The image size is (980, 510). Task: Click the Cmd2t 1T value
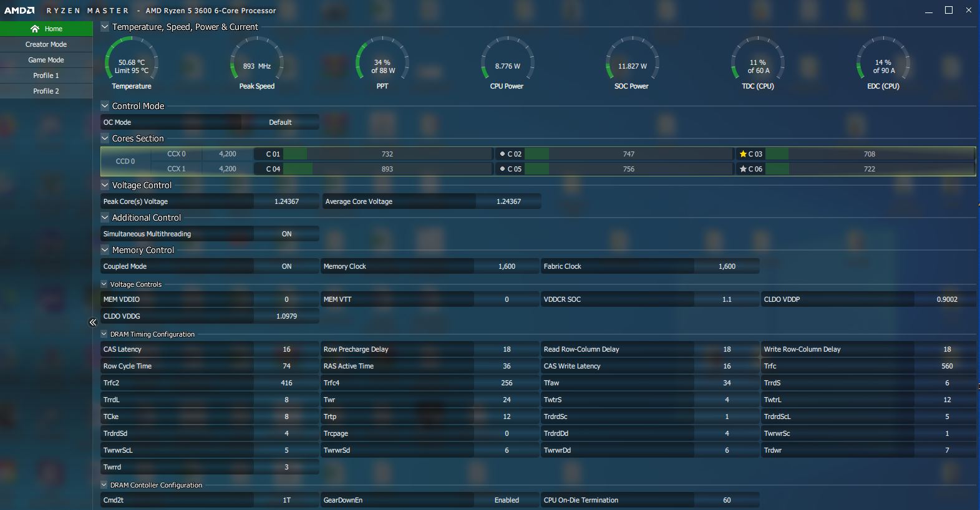click(286, 500)
